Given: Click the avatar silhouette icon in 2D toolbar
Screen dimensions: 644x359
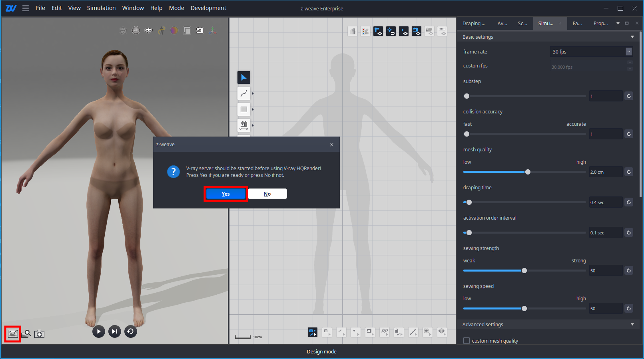Looking at the screenshot, I should (x=353, y=31).
